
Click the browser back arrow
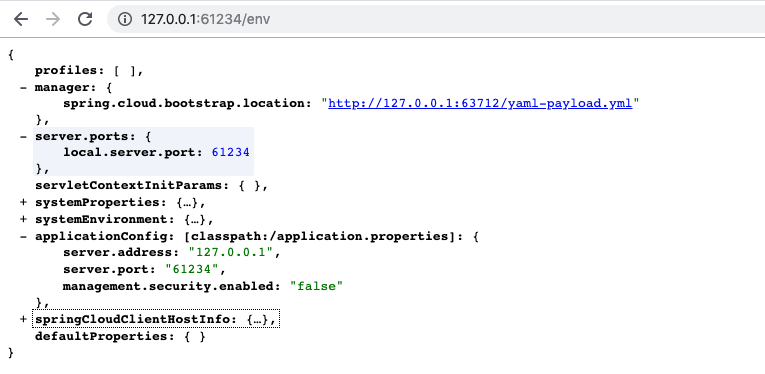20,19
